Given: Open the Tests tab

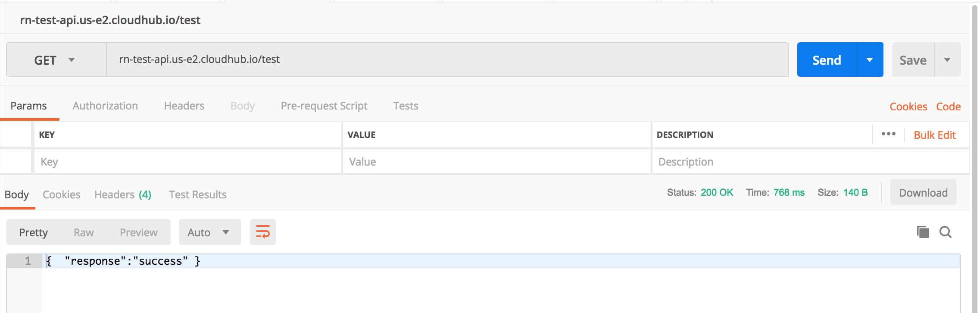Looking at the screenshot, I should [406, 106].
